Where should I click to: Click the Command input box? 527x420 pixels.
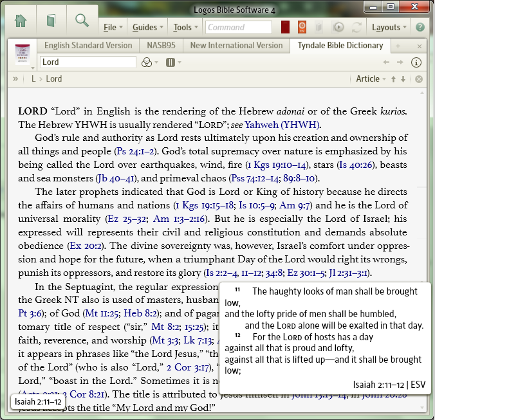click(239, 27)
